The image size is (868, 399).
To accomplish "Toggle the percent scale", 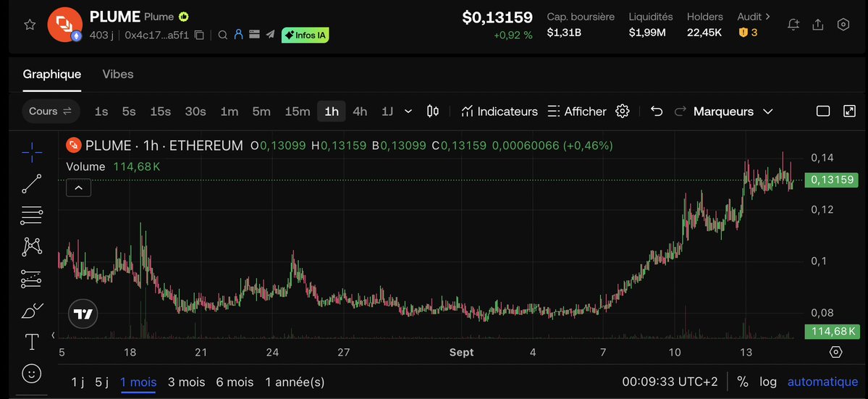I will (x=742, y=382).
